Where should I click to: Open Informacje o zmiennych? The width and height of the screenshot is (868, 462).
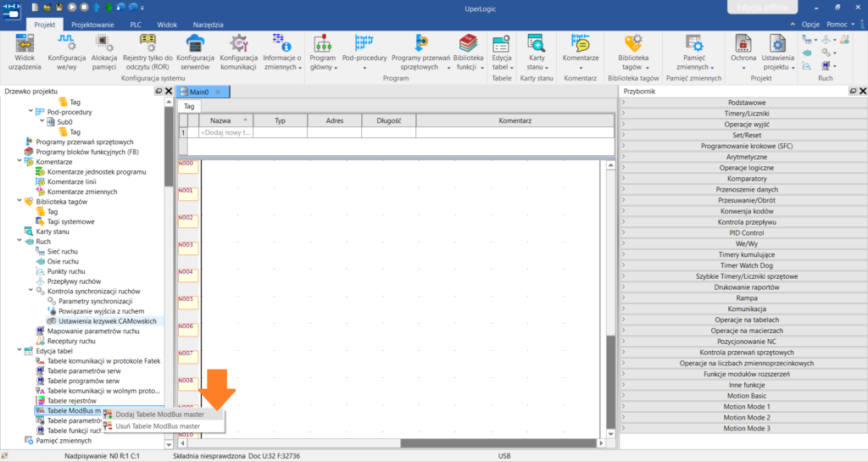click(x=281, y=52)
